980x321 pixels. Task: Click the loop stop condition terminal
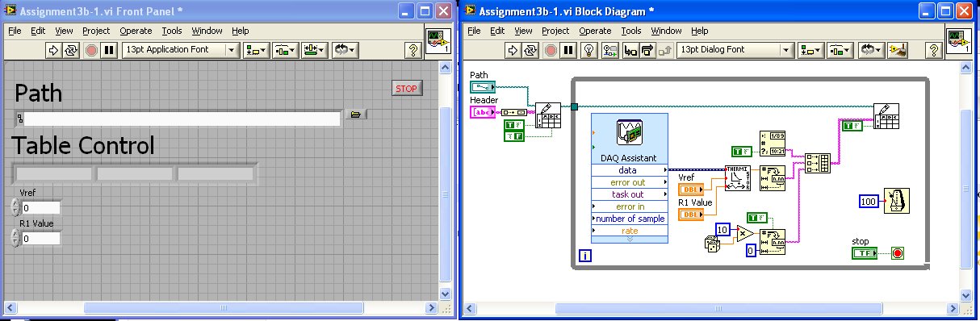898,252
